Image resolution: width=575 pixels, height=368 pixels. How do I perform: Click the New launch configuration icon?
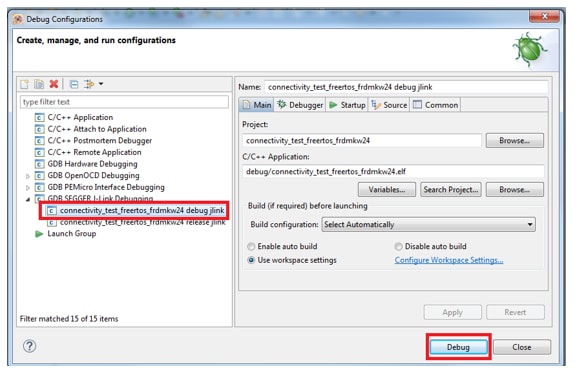tap(25, 84)
